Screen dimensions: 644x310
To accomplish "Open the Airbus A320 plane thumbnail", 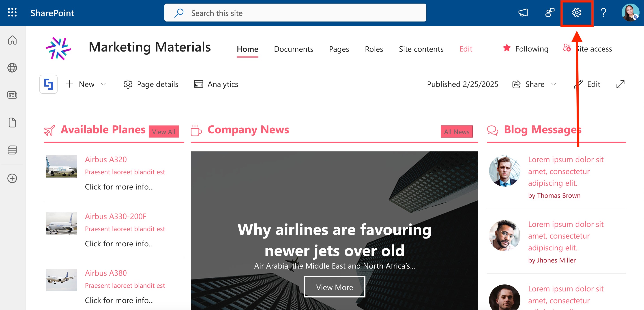I will coord(61,166).
